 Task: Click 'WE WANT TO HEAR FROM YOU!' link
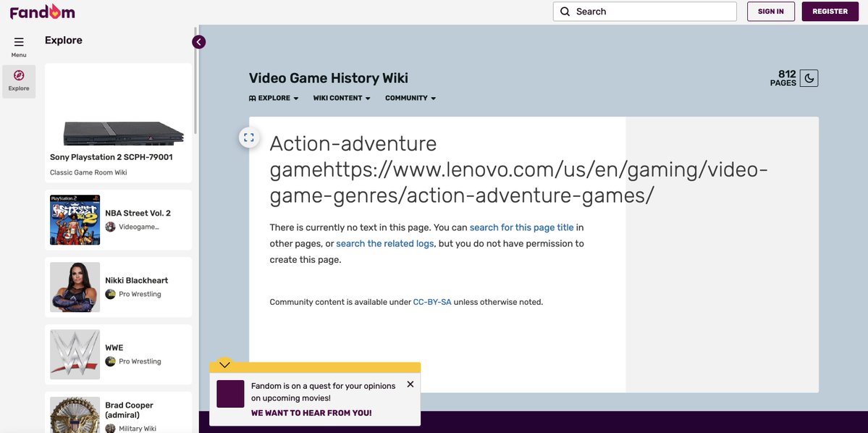pos(311,413)
